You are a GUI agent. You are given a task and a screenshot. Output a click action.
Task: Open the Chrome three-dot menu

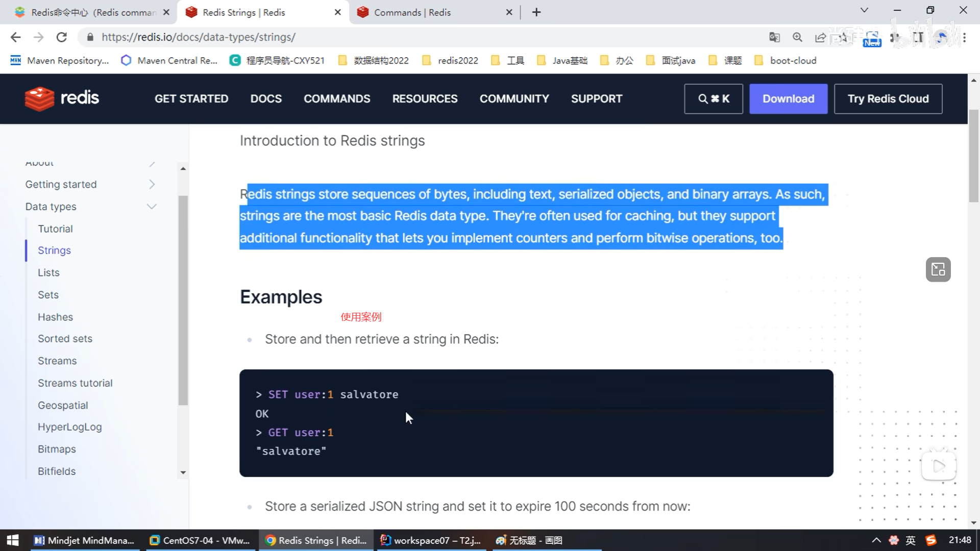(x=964, y=37)
